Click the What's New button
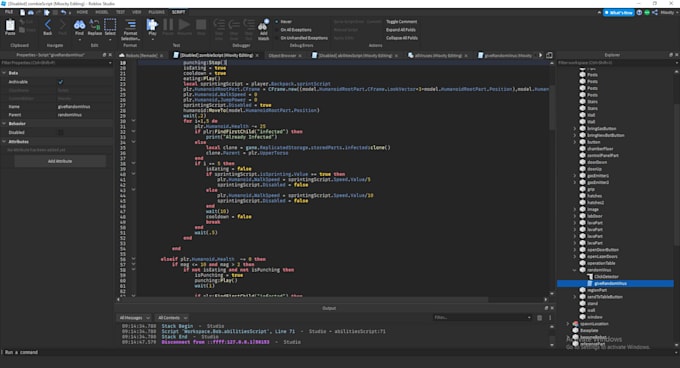This screenshot has height=368, width=680. 618,13
